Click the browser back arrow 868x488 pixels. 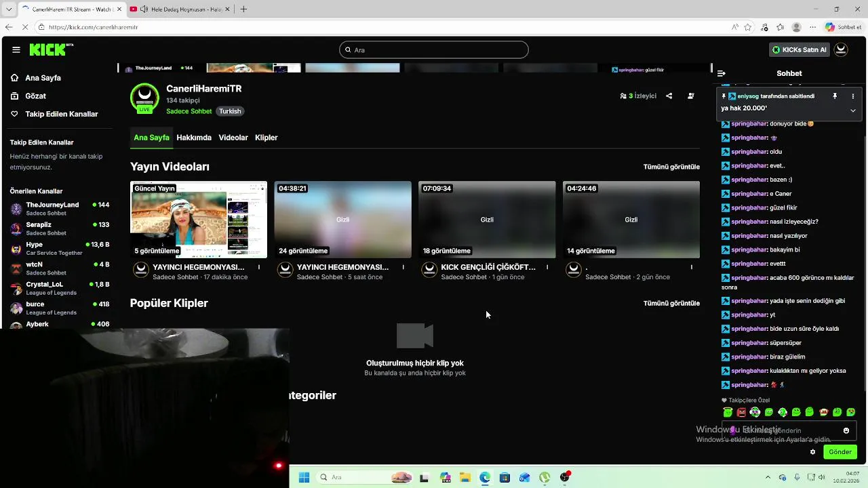9,27
